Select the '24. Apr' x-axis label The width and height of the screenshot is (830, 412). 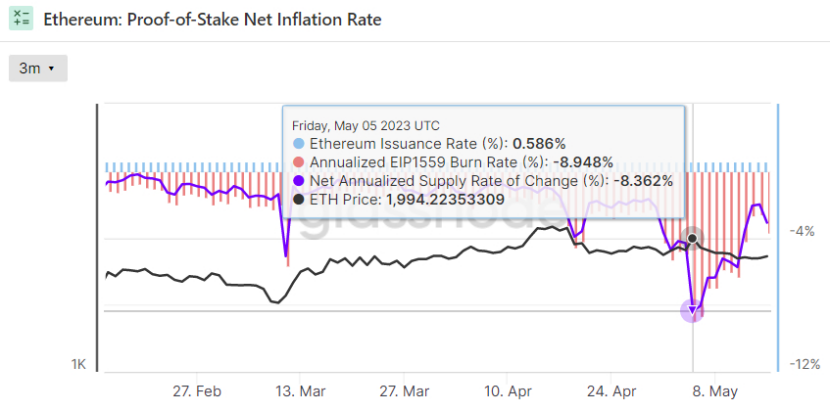tap(613, 389)
